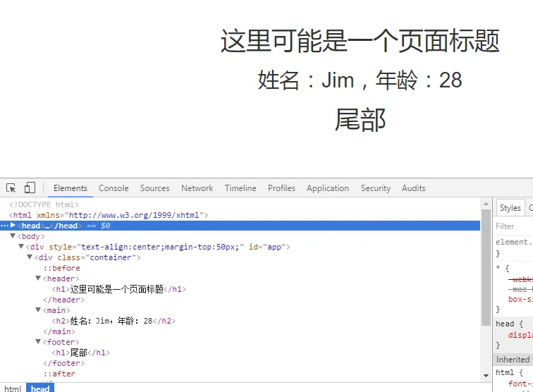The width and height of the screenshot is (533, 392).
Task: Collapse the div id="app" node
Action: 21,246
